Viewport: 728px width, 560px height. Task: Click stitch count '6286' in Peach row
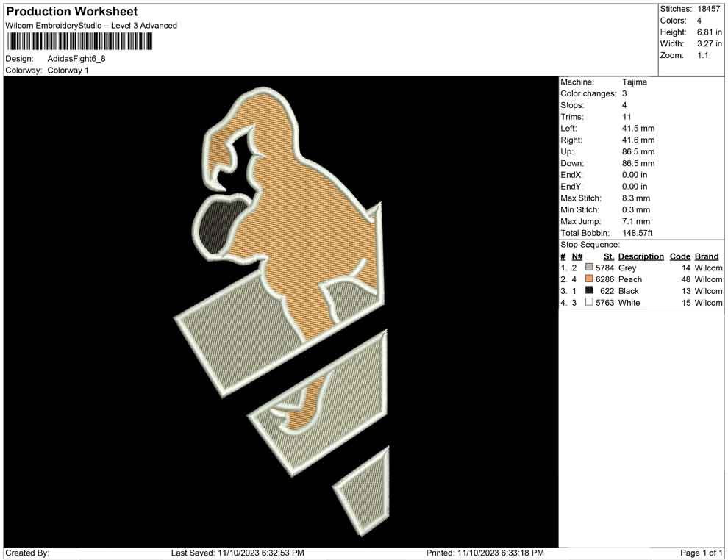click(x=605, y=279)
